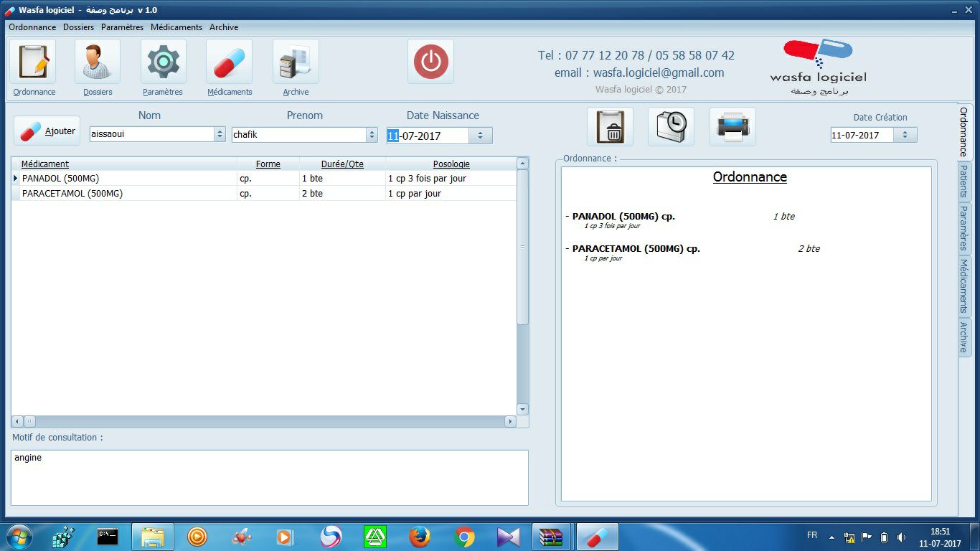This screenshot has width=980, height=551.
Task: Switch to the Paramères vertical tab
Action: click(964, 227)
